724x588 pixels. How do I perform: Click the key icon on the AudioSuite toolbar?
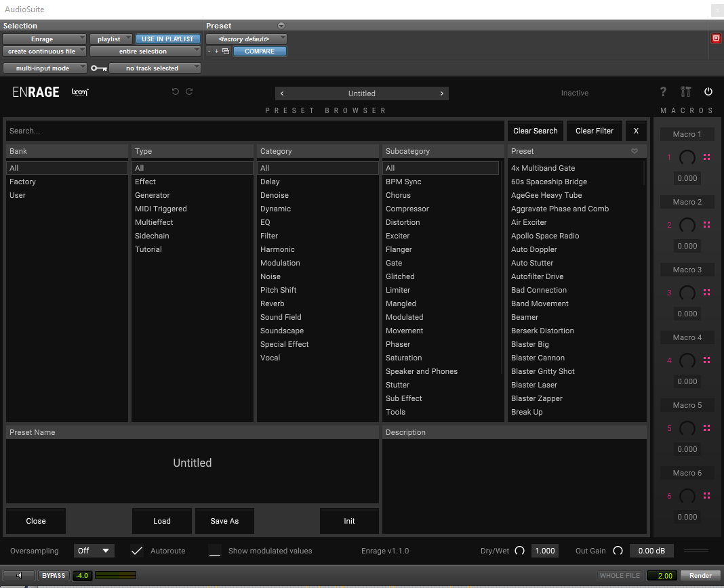coord(99,68)
